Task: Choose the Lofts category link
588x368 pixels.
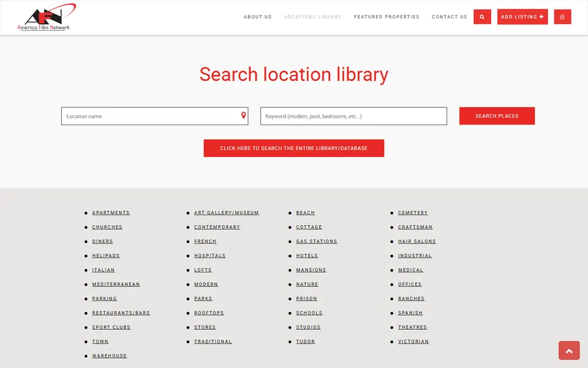Action: point(203,270)
